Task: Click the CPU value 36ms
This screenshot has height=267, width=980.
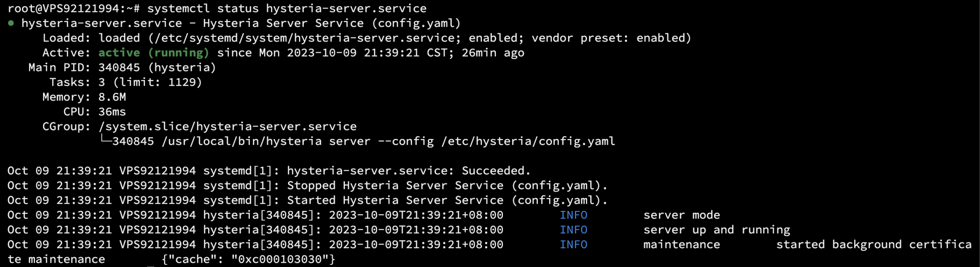Action: coord(112,112)
